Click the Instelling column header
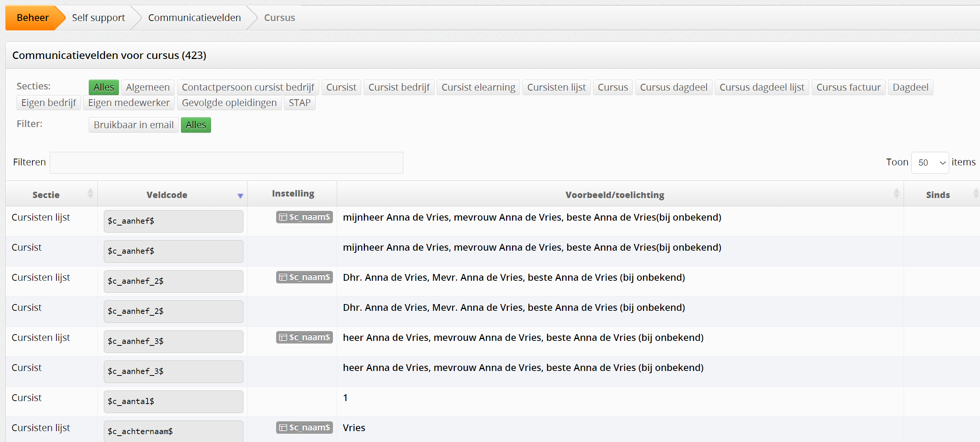The height and width of the screenshot is (442, 980). 293,194
